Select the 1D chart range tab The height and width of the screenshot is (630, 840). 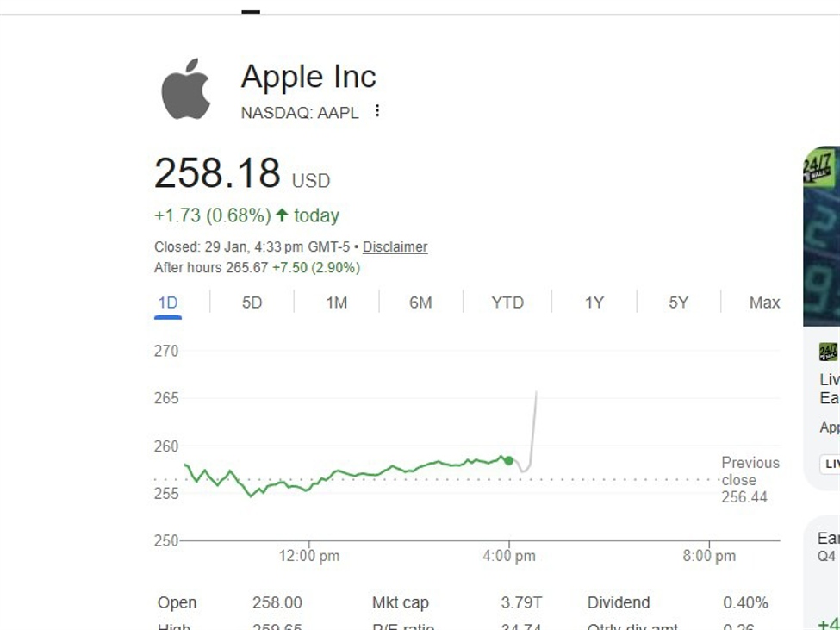click(168, 303)
